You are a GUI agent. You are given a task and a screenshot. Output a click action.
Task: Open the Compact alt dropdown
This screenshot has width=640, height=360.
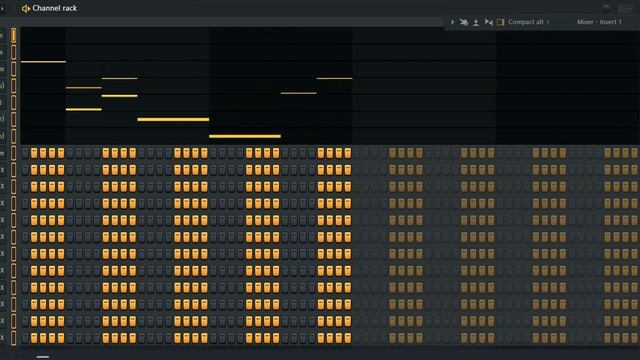pos(526,22)
